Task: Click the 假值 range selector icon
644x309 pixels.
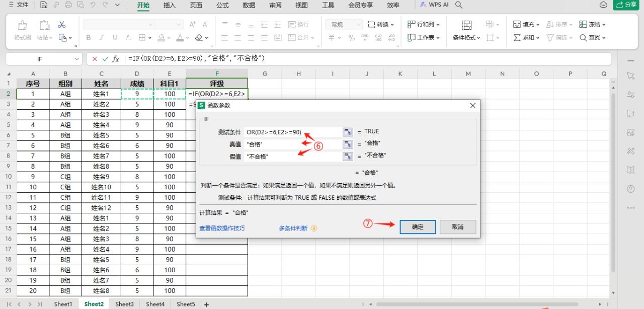Action: click(x=348, y=156)
